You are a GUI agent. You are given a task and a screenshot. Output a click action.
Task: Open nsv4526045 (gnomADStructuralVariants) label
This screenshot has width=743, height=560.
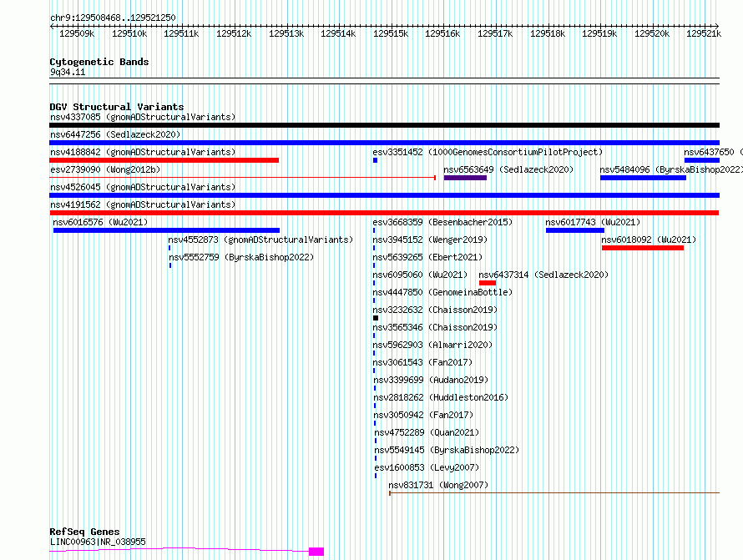click(x=143, y=187)
